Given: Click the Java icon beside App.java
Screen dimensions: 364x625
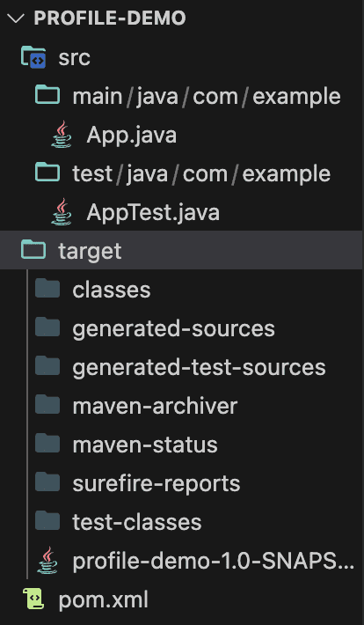Looking at the screenshot, I should click(x=62, y=135).
